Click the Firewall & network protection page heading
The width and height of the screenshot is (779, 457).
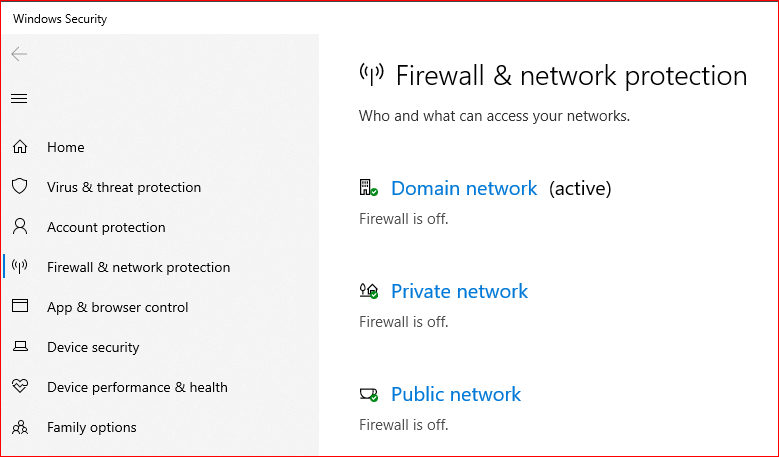(571, 76)
